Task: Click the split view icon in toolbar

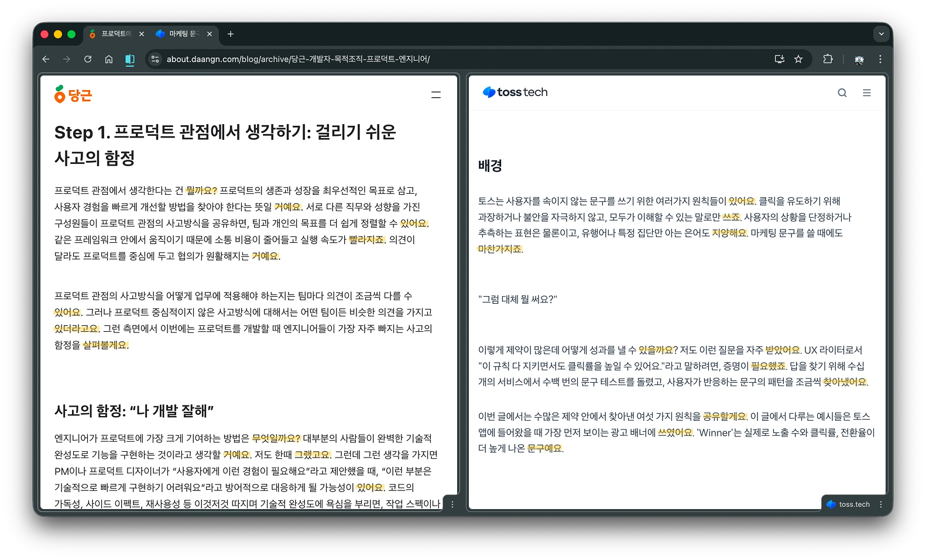Action: 130,59
